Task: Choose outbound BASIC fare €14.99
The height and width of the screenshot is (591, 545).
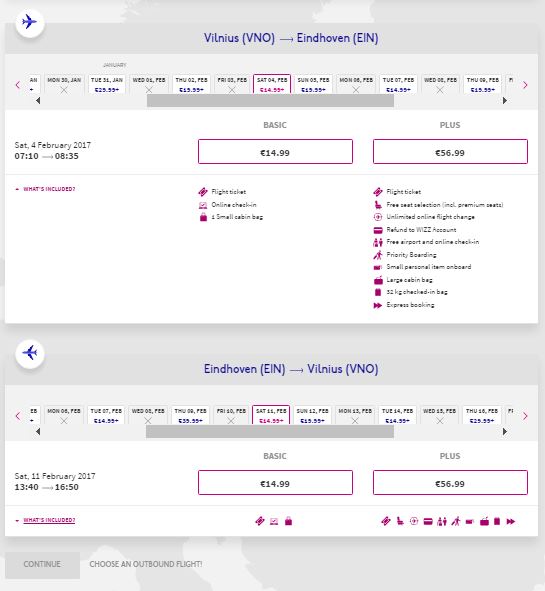Action: pos(275,152)
